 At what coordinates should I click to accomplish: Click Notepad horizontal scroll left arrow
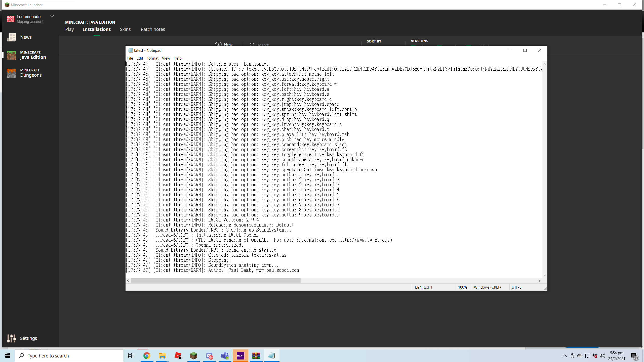128,281
